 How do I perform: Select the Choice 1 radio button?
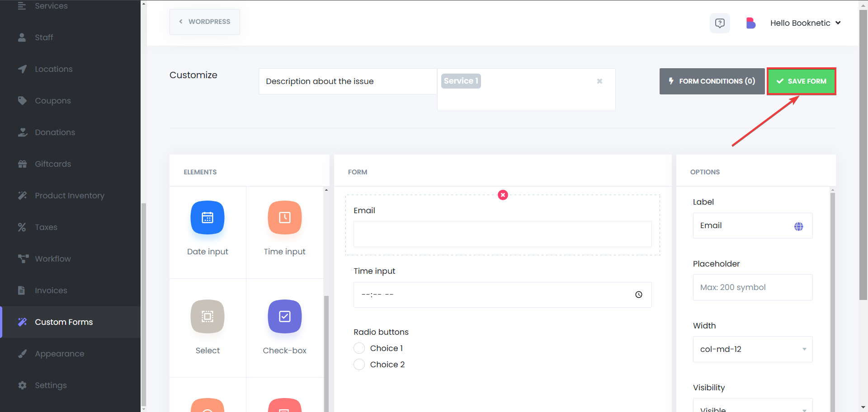[359, 348]
